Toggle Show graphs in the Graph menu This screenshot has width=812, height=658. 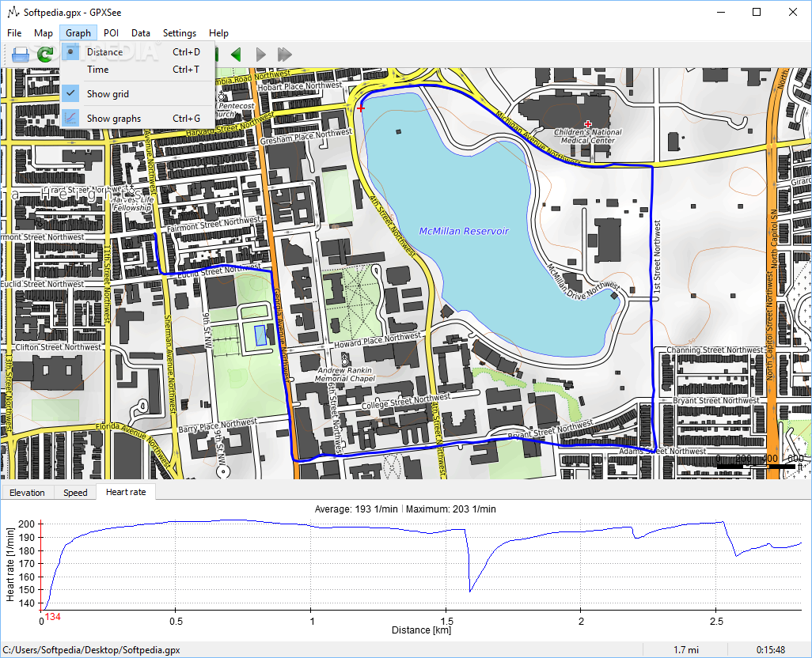point(137,118)
